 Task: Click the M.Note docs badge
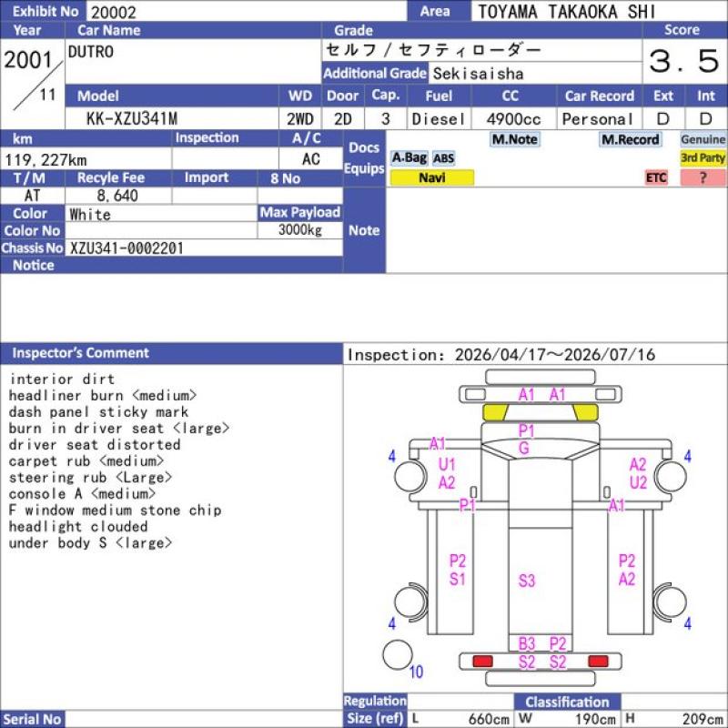tap(514, 139)
